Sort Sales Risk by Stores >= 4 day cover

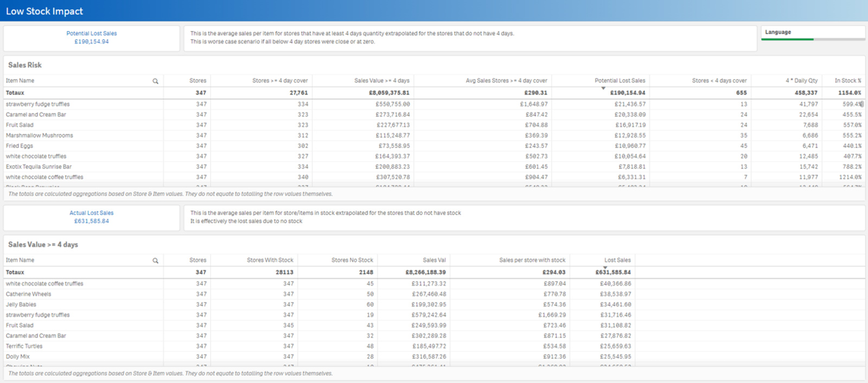tap(280, 81)
